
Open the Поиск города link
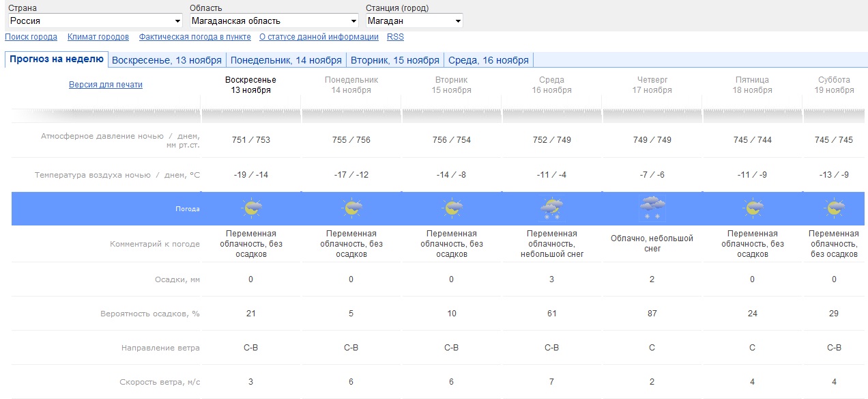[31, 37]
